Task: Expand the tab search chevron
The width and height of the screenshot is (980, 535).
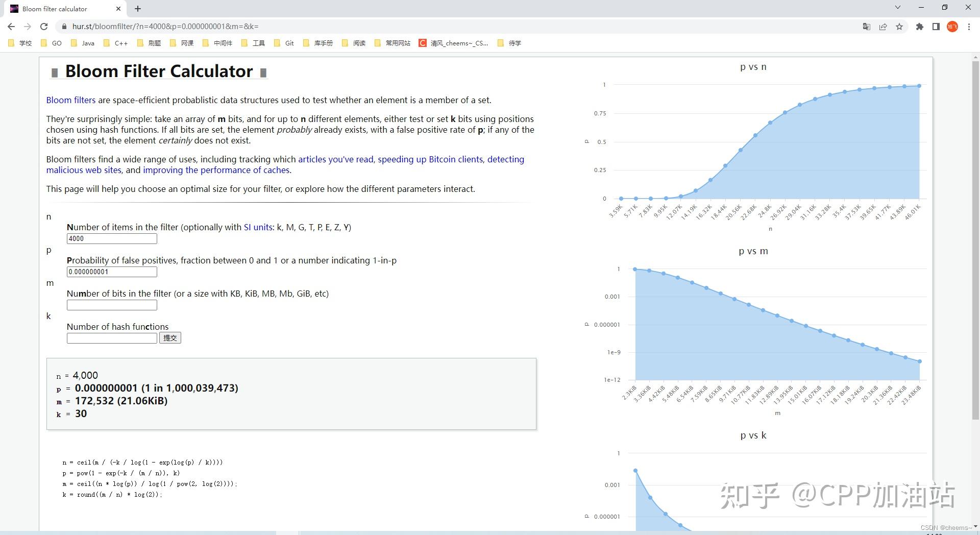Action: pos(898,8)
